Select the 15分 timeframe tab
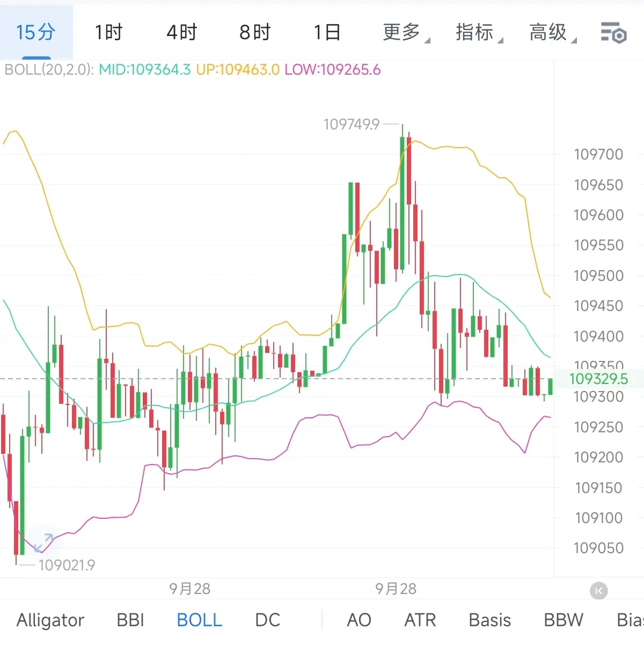Viewport: 644px width, 652px height. pyautogui.click(x=36, y=32)
